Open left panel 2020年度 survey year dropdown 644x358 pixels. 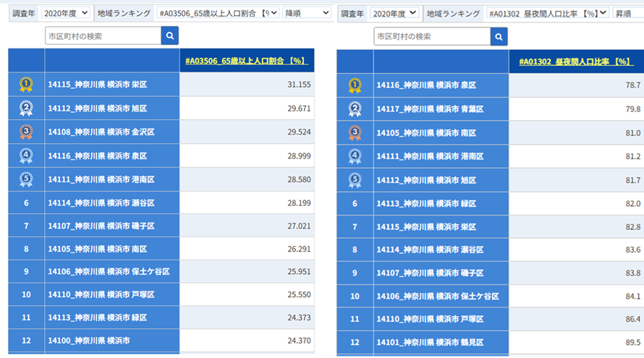click(65, 13)
